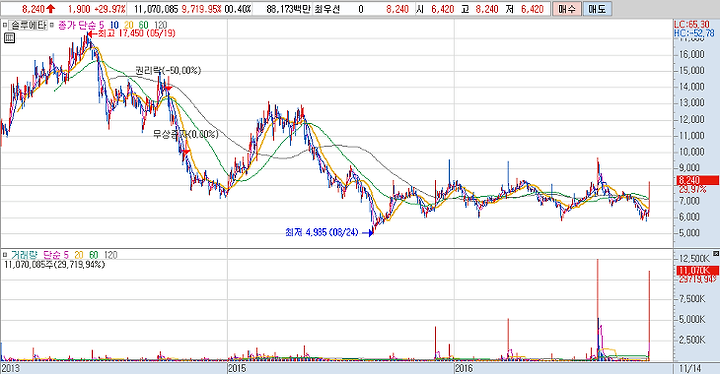The image size is (720, 374).
Task: Click the 시 6,420 opening price
Action: point(435,9)
